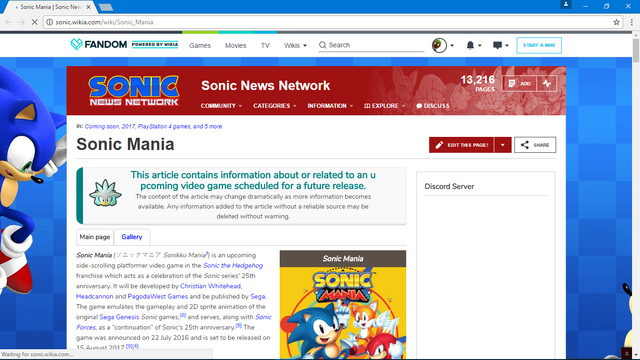Open the Games menu item
This screenshot has height=360, width=640.
pyautogui.click(x=200, y=45)
